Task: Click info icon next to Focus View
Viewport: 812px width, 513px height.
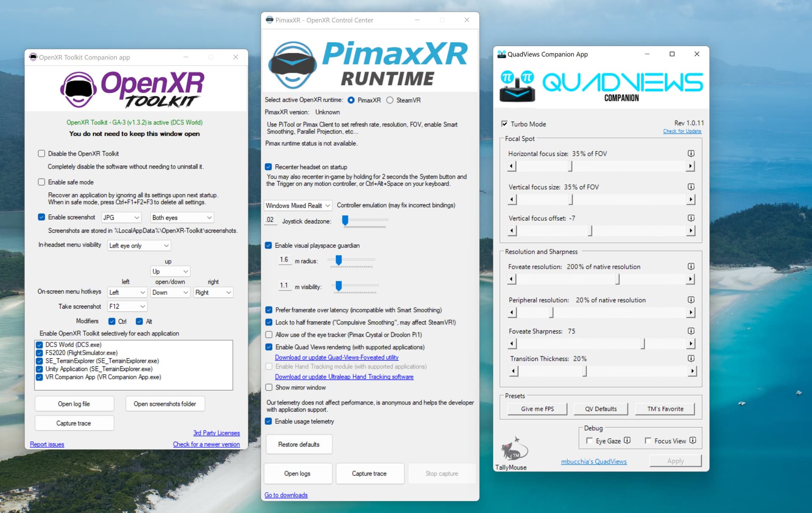Action: point(693,440)
